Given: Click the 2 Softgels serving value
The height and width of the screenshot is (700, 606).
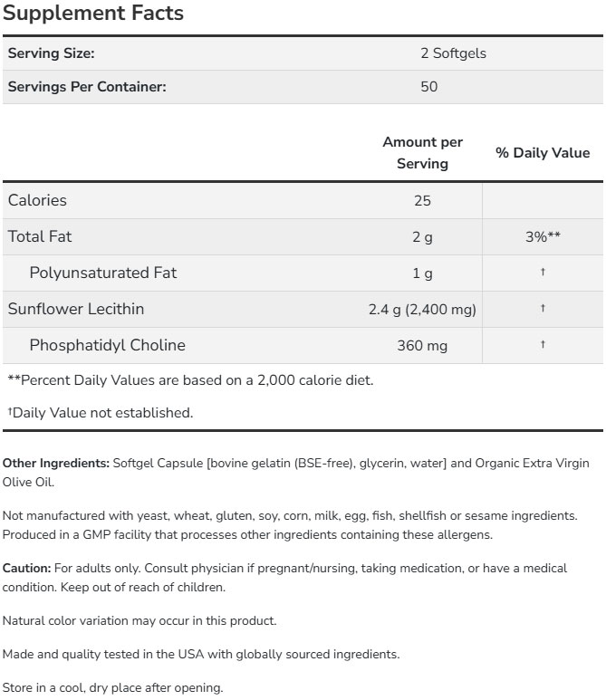Looking at the screenshot, I should (453, 53).
